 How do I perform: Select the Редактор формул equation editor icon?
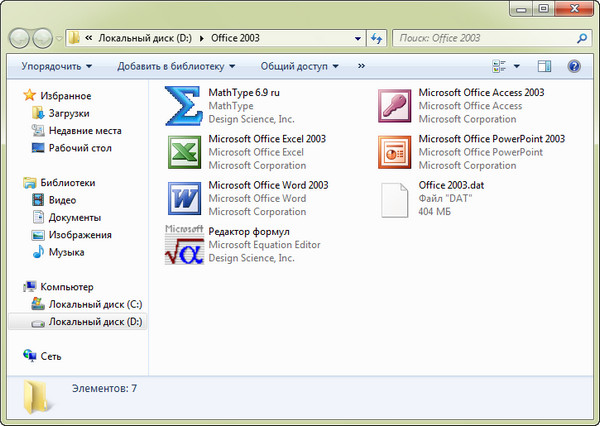(x=183, y=244)
